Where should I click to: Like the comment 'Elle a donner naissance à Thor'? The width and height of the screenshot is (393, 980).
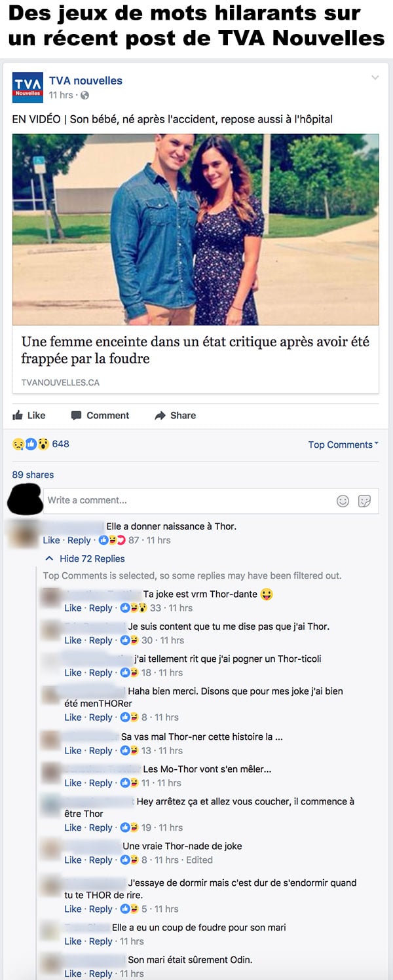[51, 540]
